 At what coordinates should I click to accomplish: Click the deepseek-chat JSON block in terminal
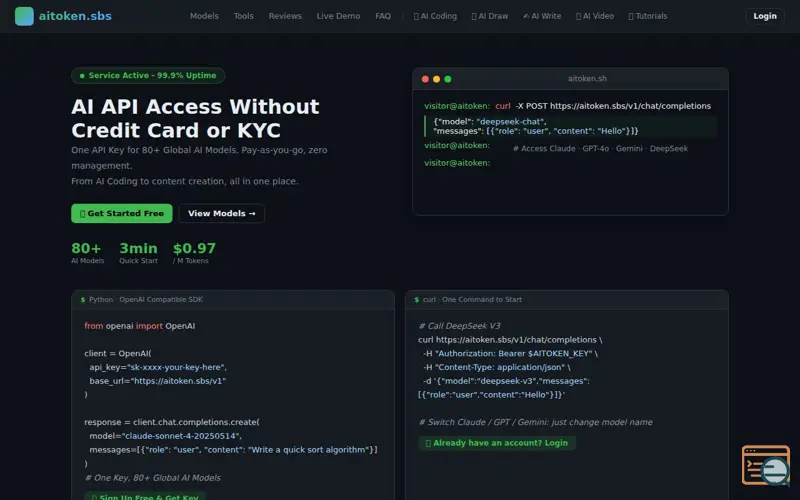point(570,126)
